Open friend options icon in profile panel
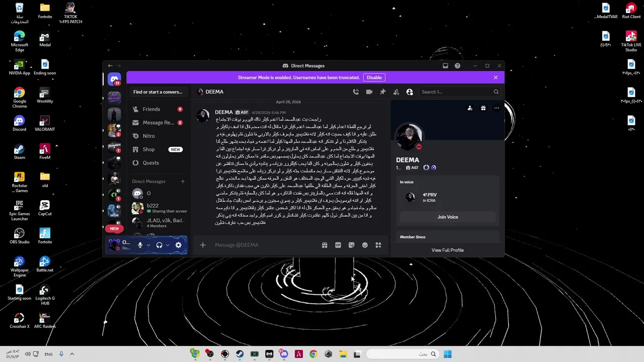The height and width of the screenshot is (362, 644). [470, 108]
